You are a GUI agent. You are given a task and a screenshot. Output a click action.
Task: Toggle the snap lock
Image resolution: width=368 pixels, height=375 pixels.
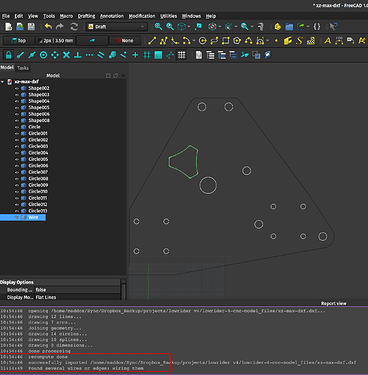[x=9, y=55]
